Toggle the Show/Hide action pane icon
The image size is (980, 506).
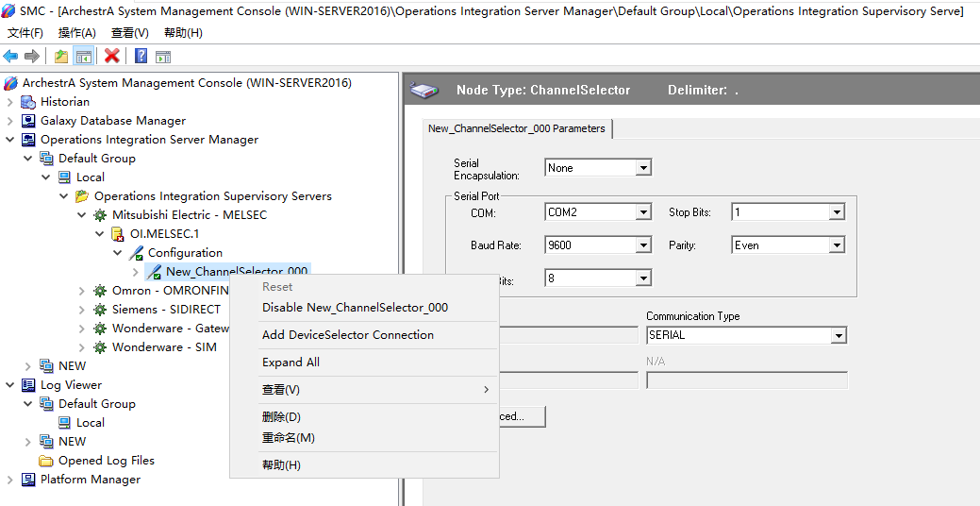(x=162, y=57)
